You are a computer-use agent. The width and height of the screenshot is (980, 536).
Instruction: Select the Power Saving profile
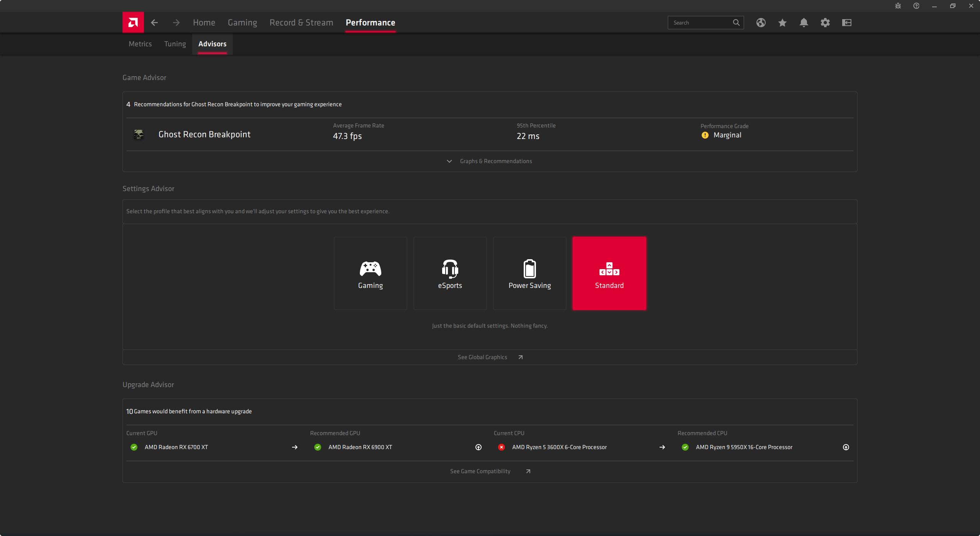click(530, 273)
